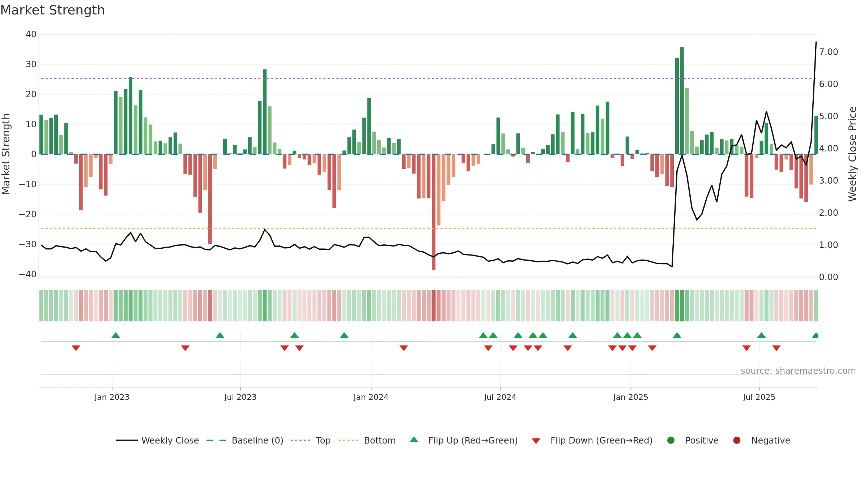The height and width of the screenshot is (488, 868).
Task: Click the dark red Negative dot in legend
Action: (x=737, y=440)
